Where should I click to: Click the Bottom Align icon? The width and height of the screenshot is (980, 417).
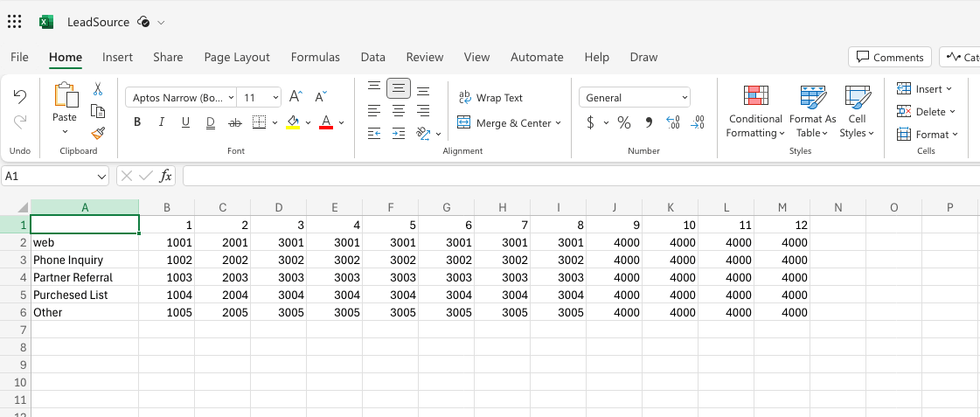pos(423,90)
